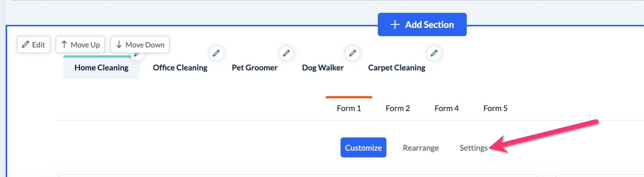Viewport: 644px width, 177px height.
Task: Click the pencil icon beside Pet Groomer tab
Action: [x=286, y=53]
